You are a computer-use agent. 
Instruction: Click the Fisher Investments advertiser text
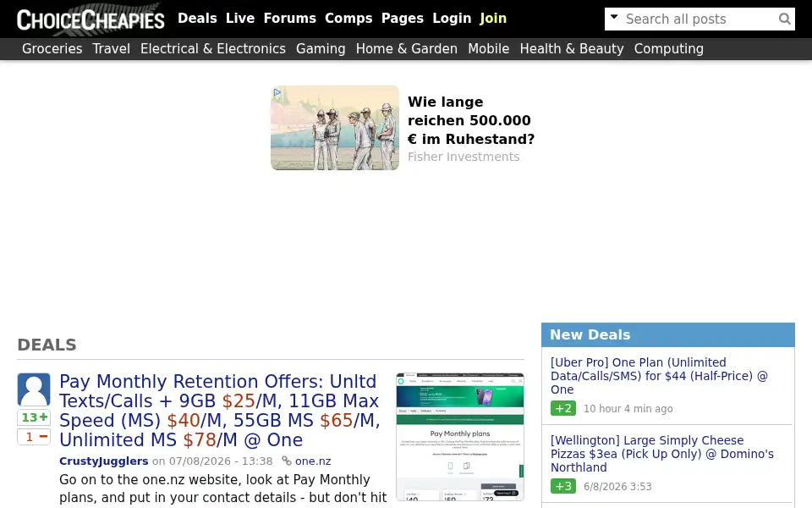pyautogui.click(x=464, y=157)
